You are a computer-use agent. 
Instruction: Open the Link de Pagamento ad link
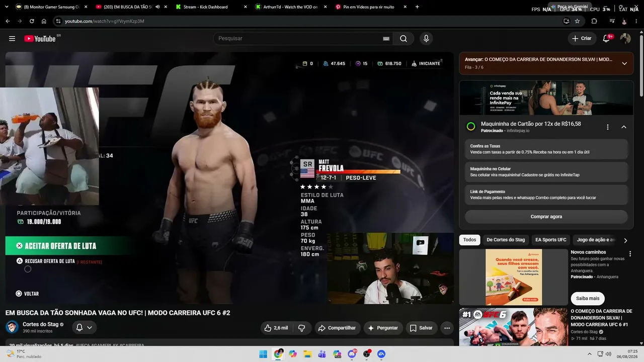(546, 195)
